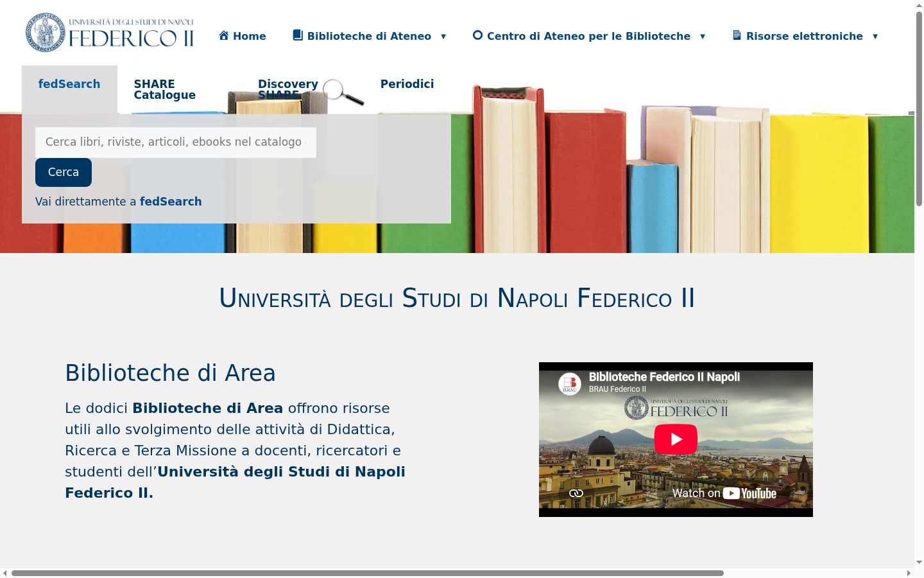Screen dimensions: 924x578
Task: Click the book icon beside Biblioteche di Ateneo
Action: (x=298, y=35)
